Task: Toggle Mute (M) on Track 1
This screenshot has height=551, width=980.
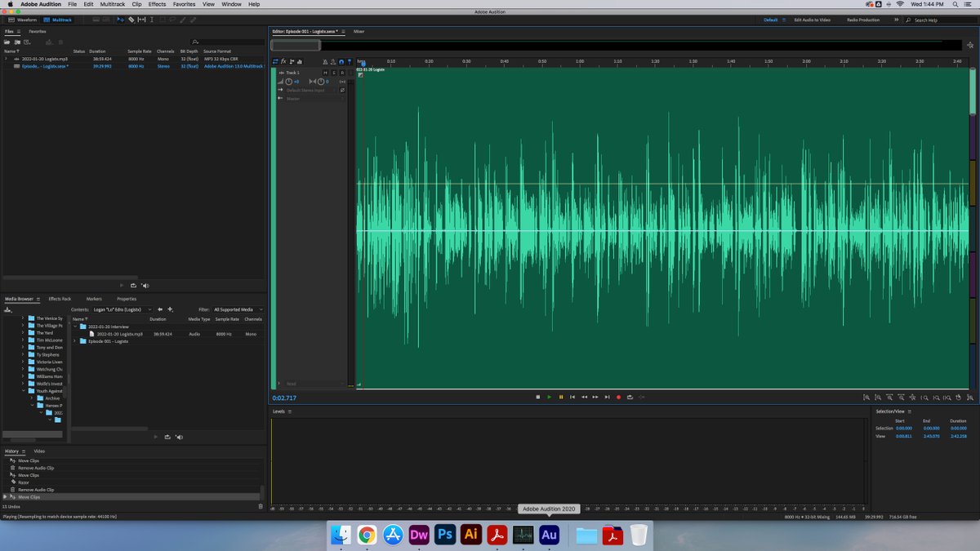Action: [x=325, y=73]
